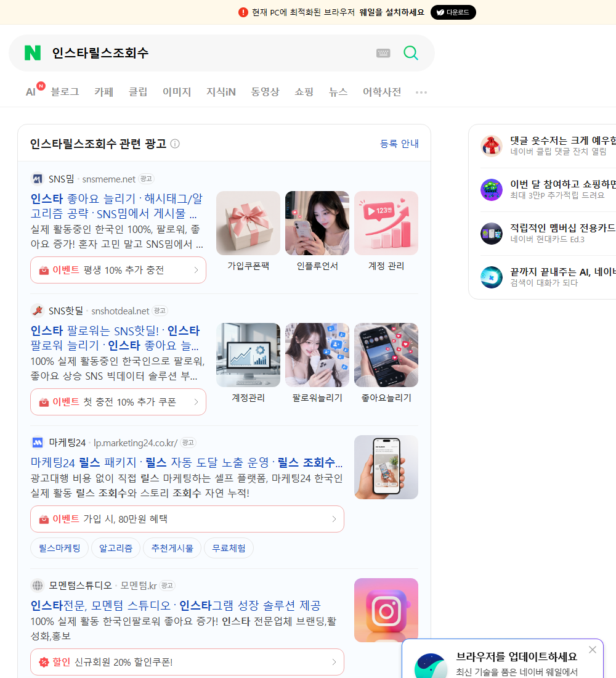616x678 pixels.
Task: Open the 인플루언서 thumbnail
Action: tap(317, 223)
